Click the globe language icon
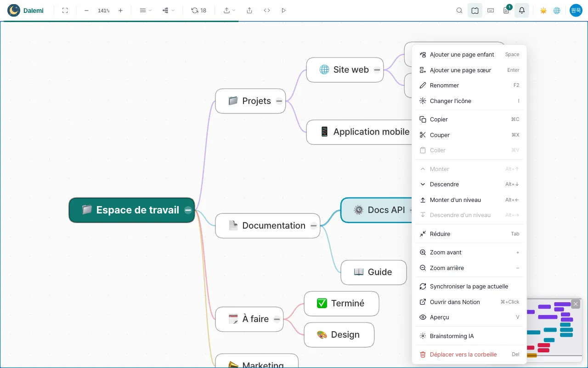Viewport: 588px width, 368px height. pos(557,11)
